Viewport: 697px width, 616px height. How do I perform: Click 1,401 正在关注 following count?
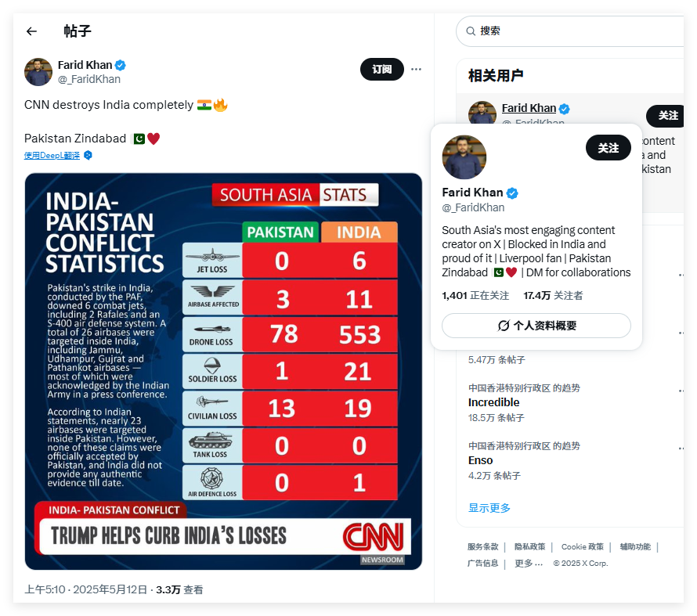point(475,296)
